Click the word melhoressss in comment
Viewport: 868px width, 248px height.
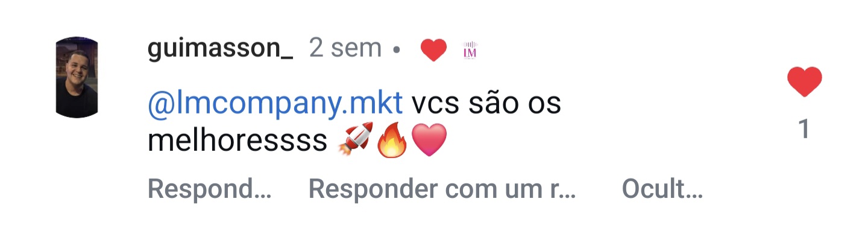pos(237,141)
